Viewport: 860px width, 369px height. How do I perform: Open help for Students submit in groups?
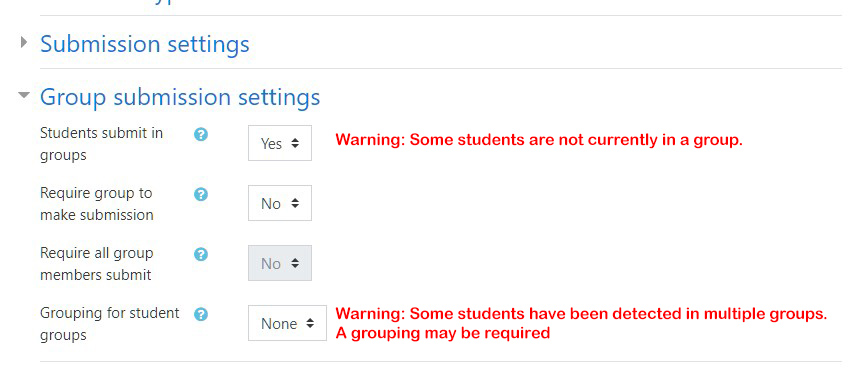(201, 134)
